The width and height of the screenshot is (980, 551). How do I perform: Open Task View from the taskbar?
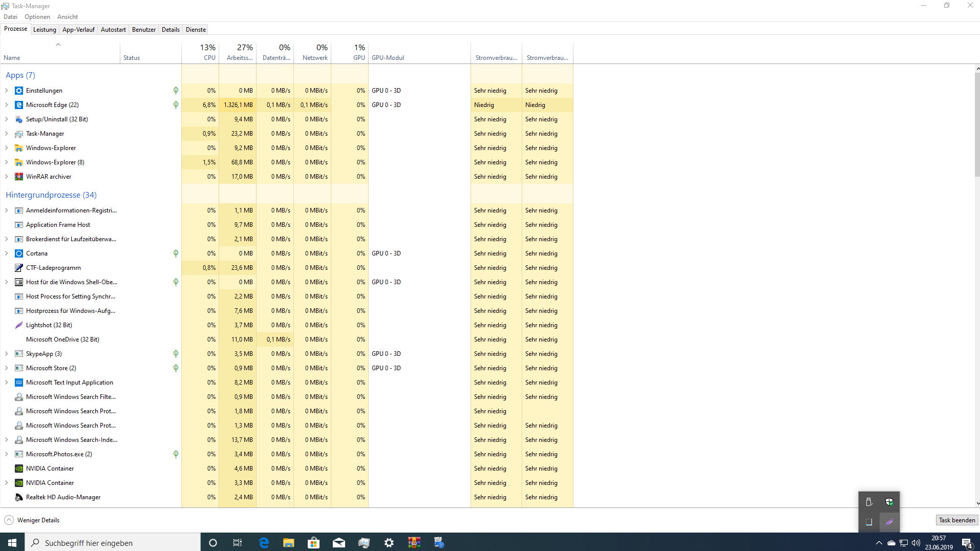tap(237, 543)
